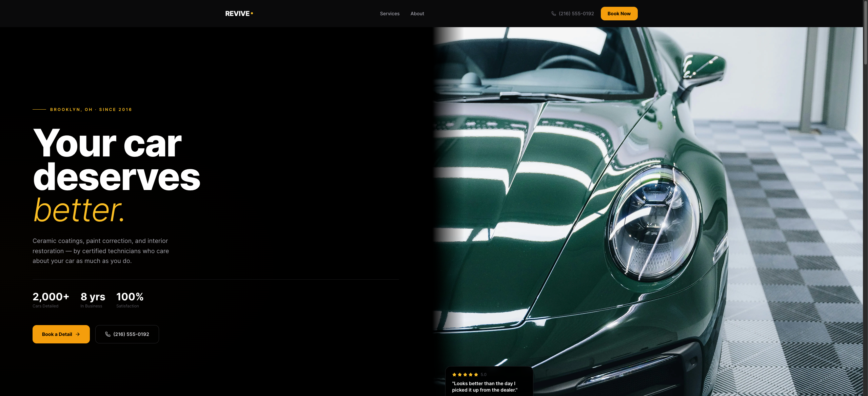
Task: Click the orange dot next to the REVIVE logo
Action: (252, 13)
